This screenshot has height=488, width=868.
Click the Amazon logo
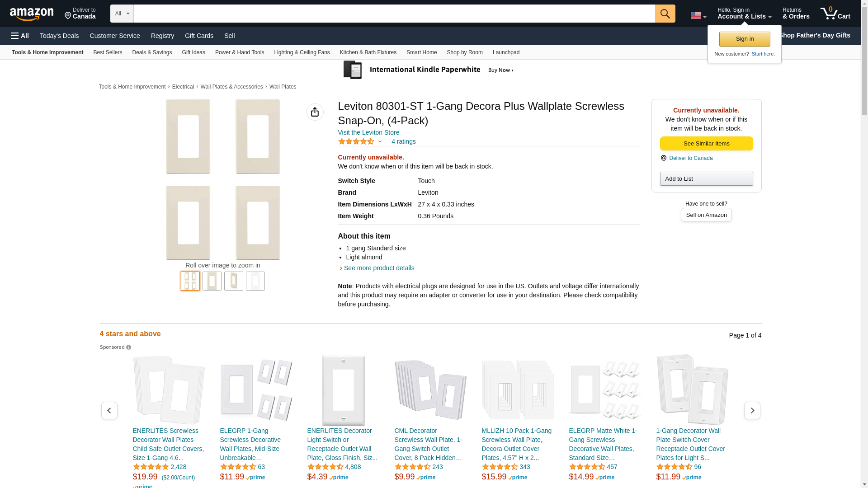click(32, 14)
